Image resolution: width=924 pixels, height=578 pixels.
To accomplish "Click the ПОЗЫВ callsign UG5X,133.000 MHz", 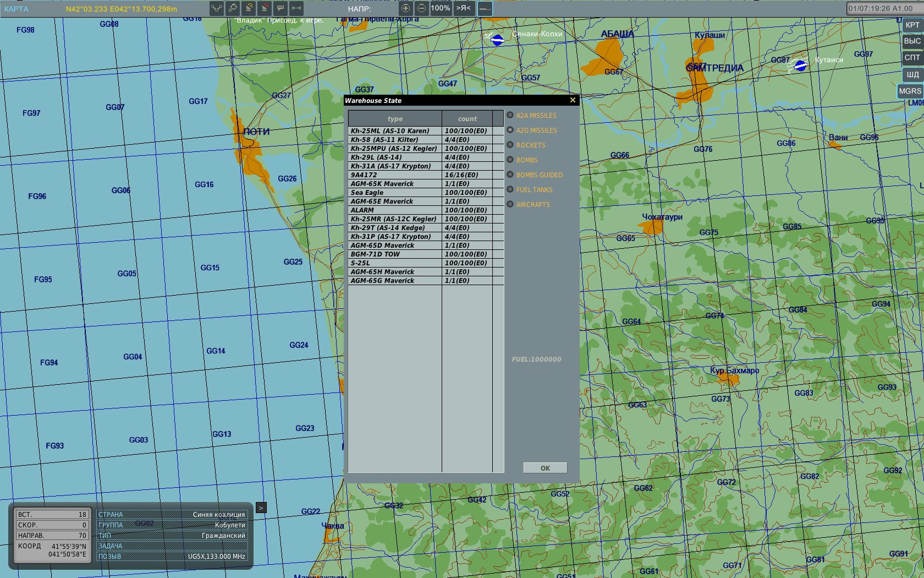I will pos(172,557).
